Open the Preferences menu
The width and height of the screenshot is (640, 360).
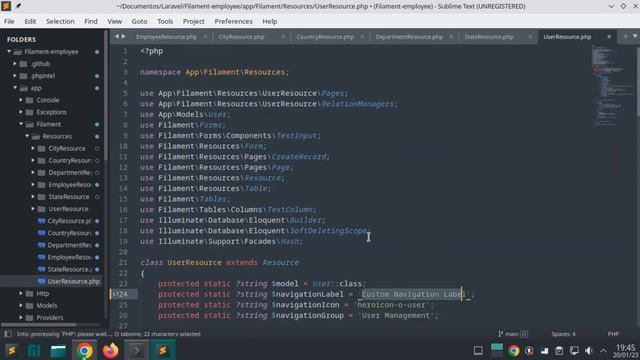coord(233,21)
